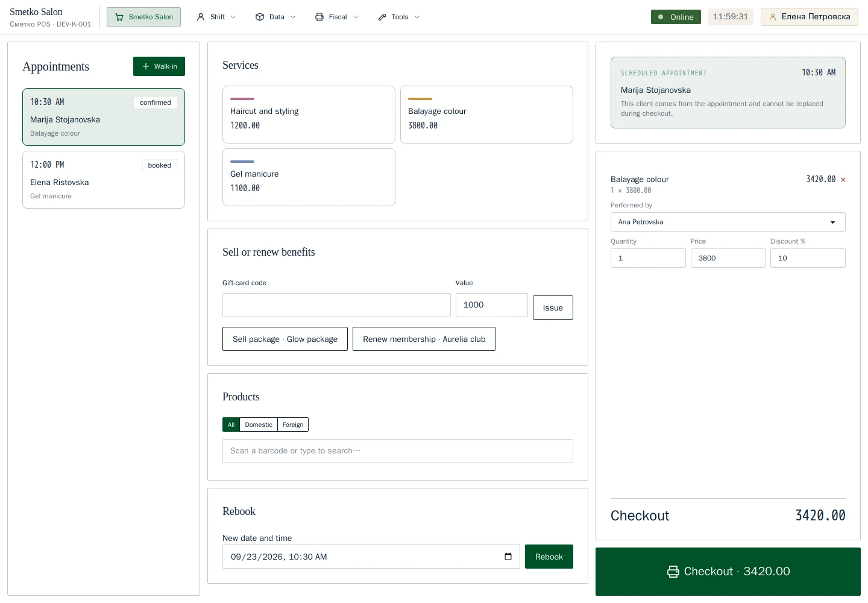Add Haircut and styling service
Screen dimensions: 868x603
309,115
